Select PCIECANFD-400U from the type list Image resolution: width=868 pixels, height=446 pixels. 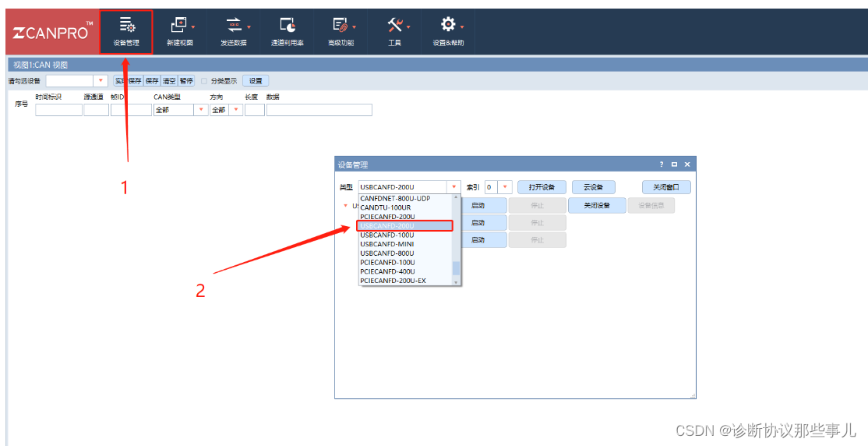click(405, 271)
